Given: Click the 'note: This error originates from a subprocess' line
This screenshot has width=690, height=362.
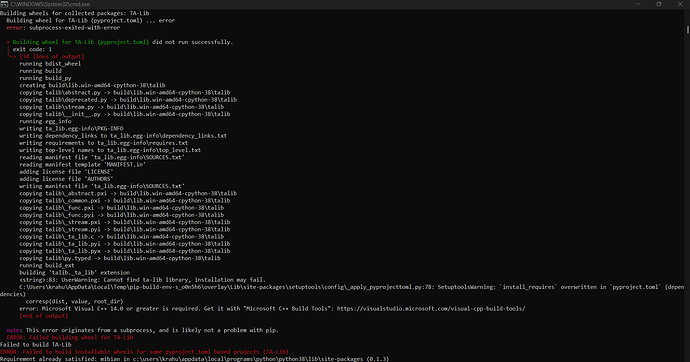Looking at the screenshot, I should 143,330.
